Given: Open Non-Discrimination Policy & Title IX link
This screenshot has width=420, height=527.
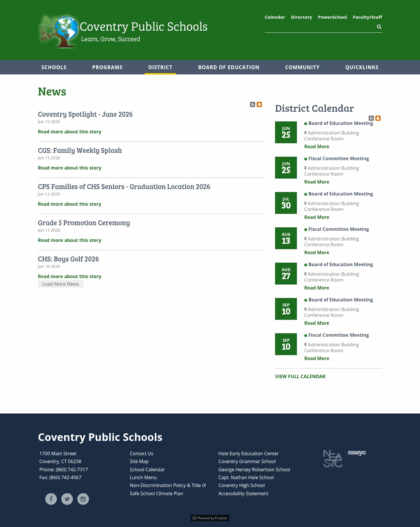Looking at the screenshot, I should point(168,485).
